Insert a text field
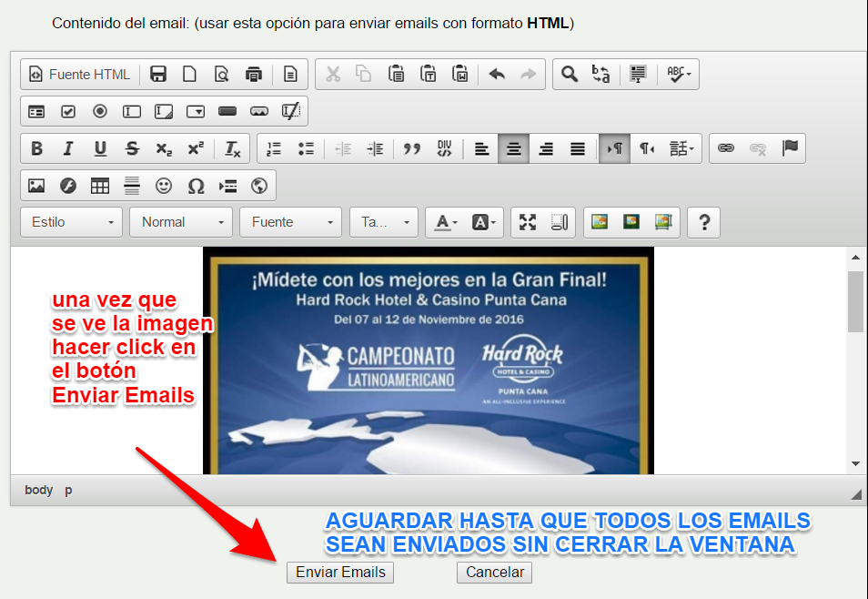Image resolution: width=868 pixels, height=599 pixels. coord(132,111)
